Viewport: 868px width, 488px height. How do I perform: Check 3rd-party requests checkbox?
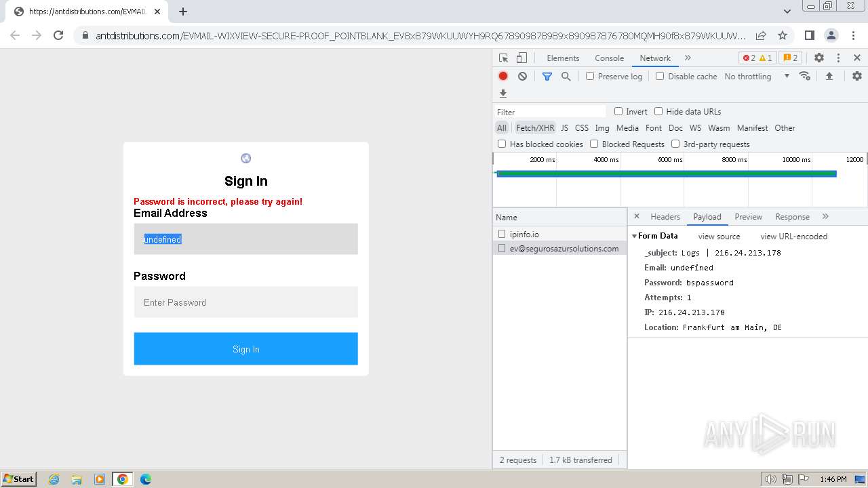click(x=675, y=144)
